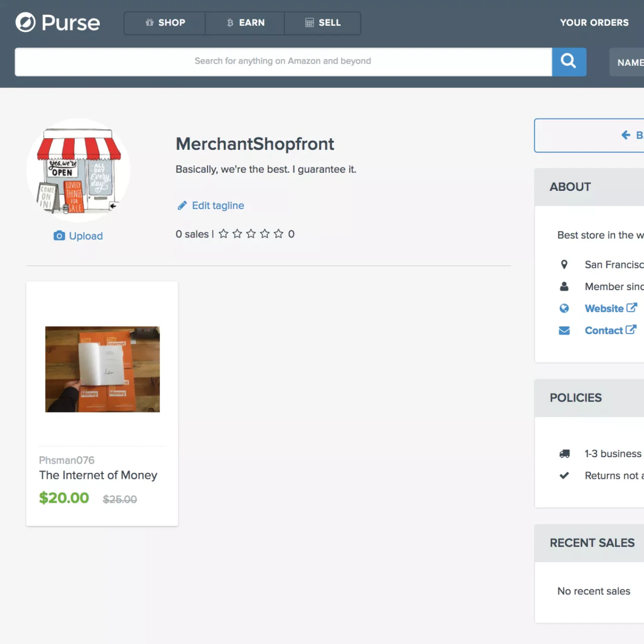Click the magnifying glass search icon
This screenshot has width=644, height=644.
point(569,61)
